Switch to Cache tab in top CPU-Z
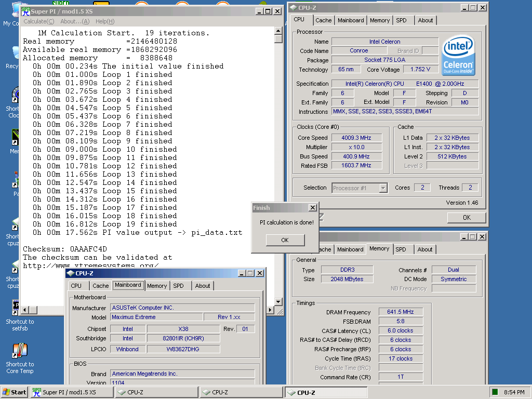The height and width of the screenshot is (399, 532). tap(323, 20)
